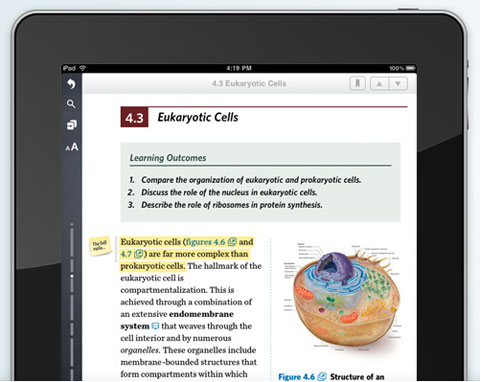Follow the 'figures 4.6' link
This screenshot has height=382, width=480.
pos(206,242)
